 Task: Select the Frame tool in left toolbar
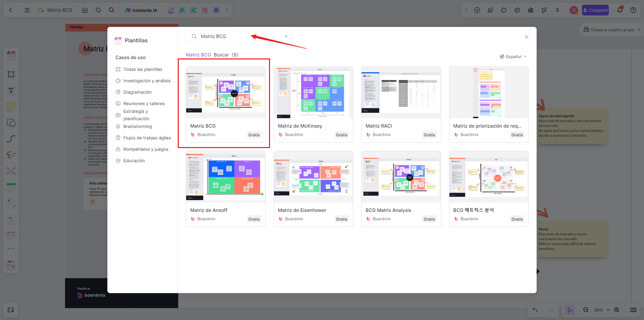click(x=11, y=74)
